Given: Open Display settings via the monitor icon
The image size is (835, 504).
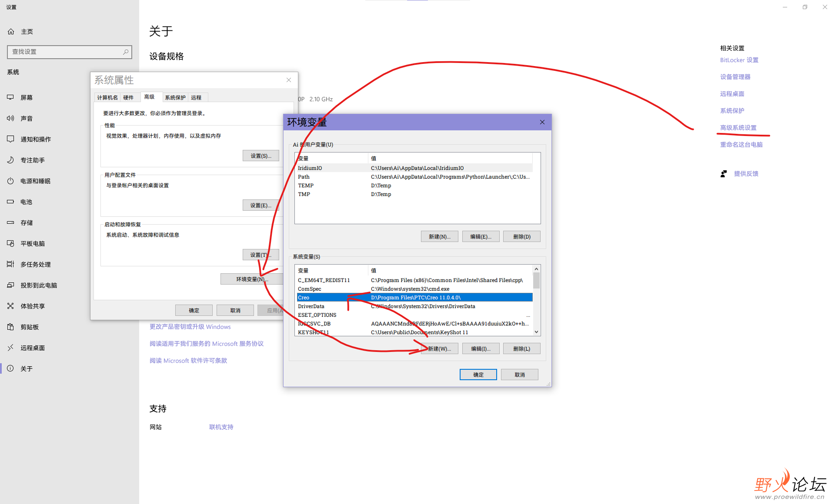Looking at the screenshot, I should tap(10, 97).
